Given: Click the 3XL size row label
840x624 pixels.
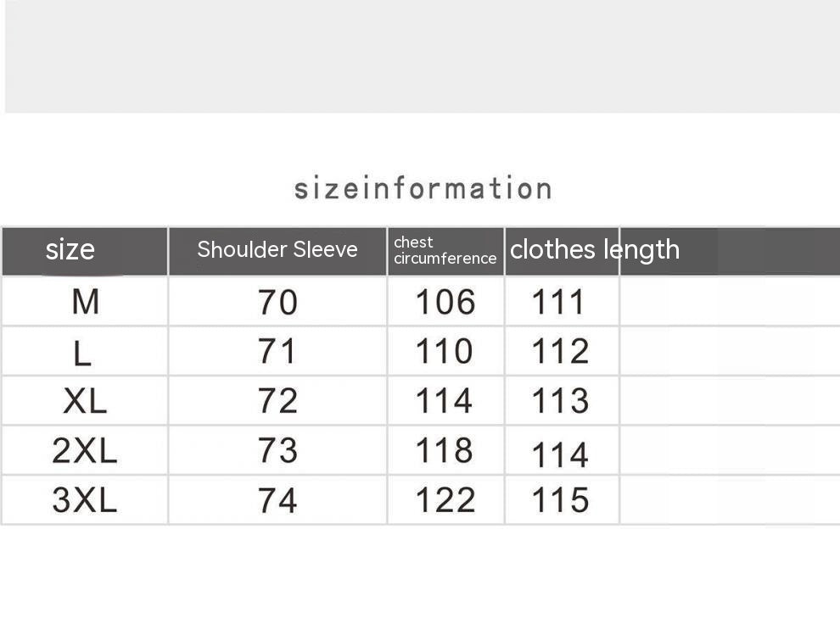Looking at the screenshot, I should [x=84, y=500].
